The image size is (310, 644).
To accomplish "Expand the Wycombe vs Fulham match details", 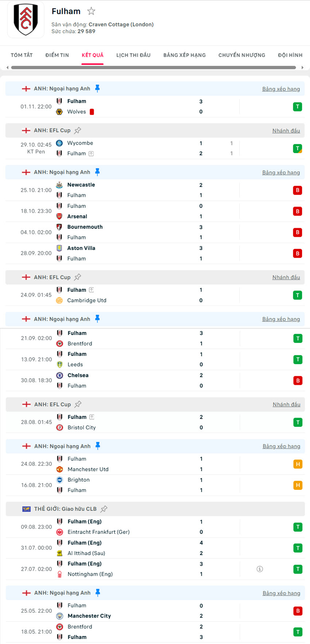I will coord(153,148).
